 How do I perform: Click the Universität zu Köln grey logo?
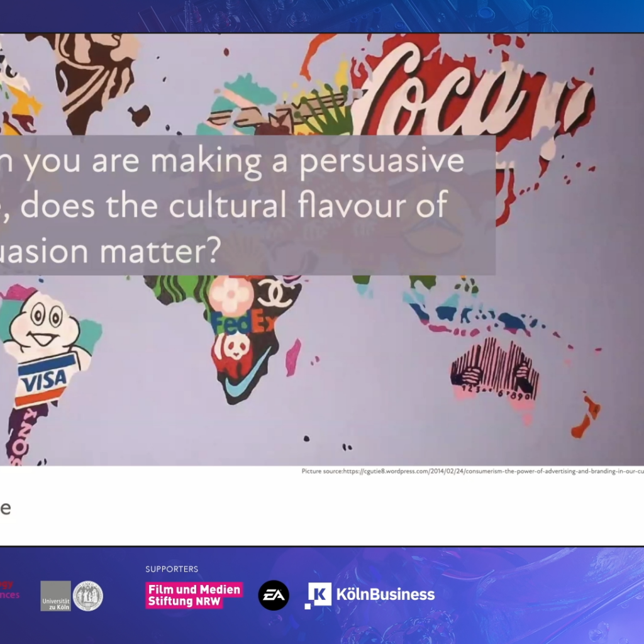[56, 596]
